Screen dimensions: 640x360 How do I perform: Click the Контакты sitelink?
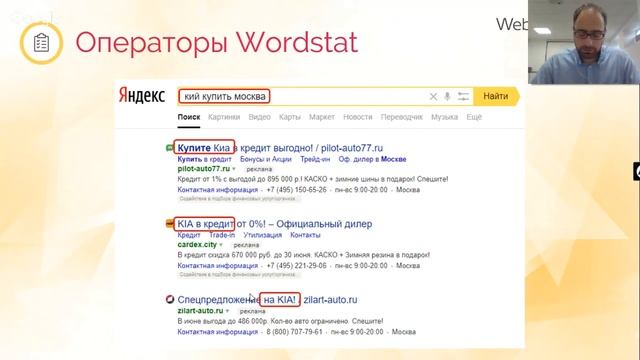point(305,235)
